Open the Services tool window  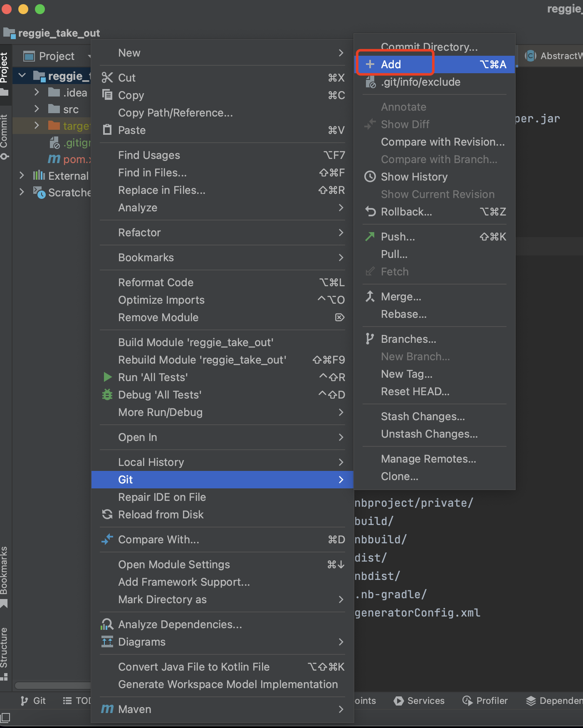pos(419,701)
